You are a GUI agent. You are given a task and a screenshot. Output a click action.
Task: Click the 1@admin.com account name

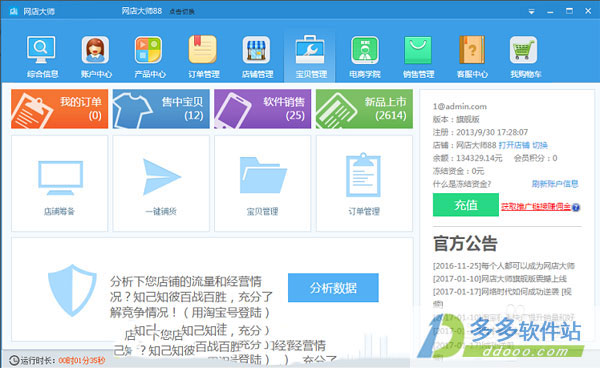pos(460,106)
